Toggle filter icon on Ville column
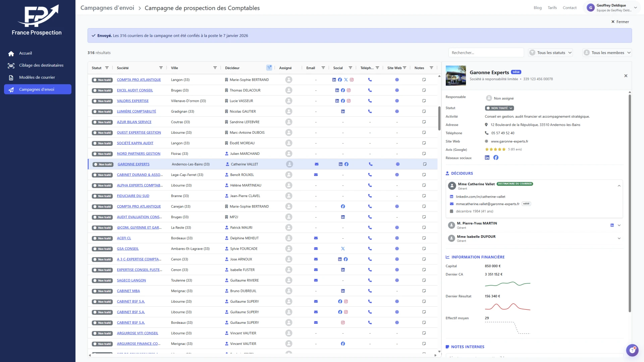Image resolution: width=644 pixels, height=362 pixels. coord(215,68)
